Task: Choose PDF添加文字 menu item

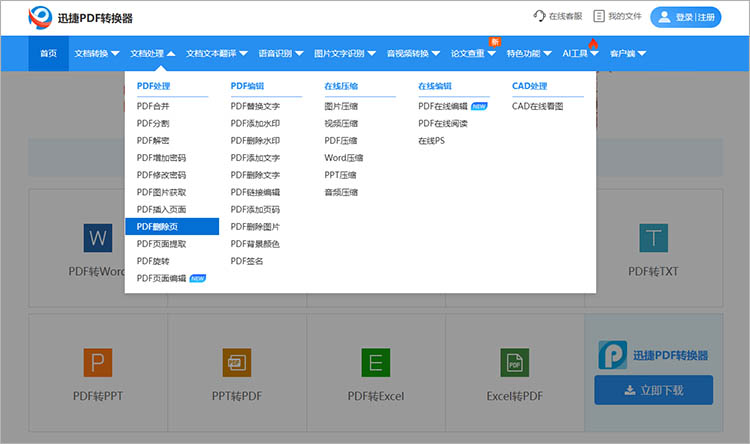Action: [x=255, y=158]
